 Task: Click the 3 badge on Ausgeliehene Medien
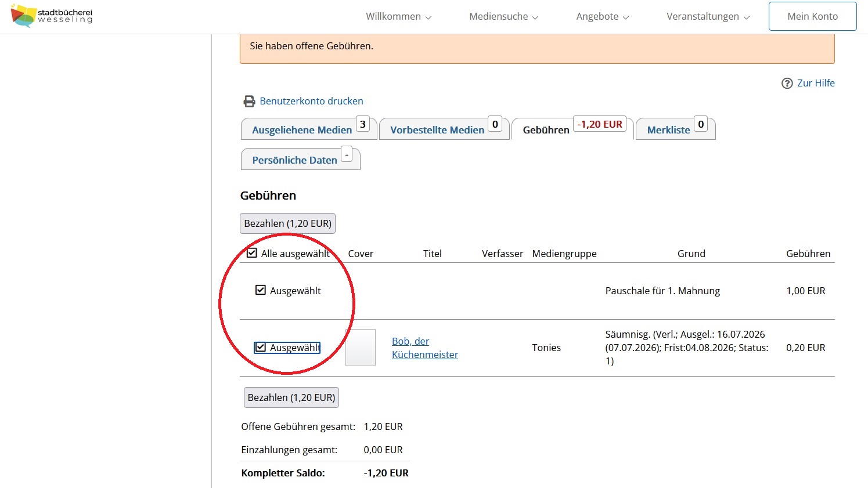(x=363, y=124)
